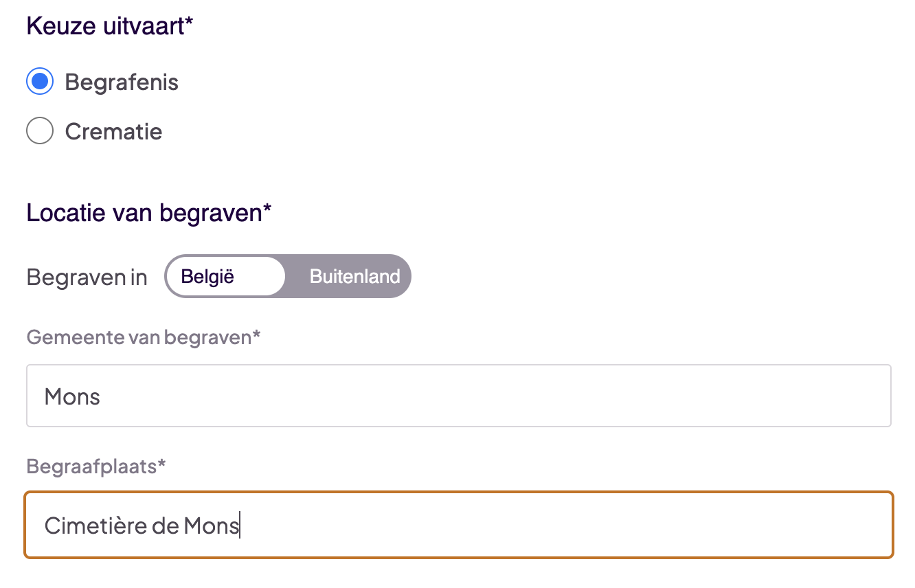This screenshot has height=588, width=915.
Task: Click the "Begraafplaats" field label
Action: pyautogui.click(x=91, y=466)
